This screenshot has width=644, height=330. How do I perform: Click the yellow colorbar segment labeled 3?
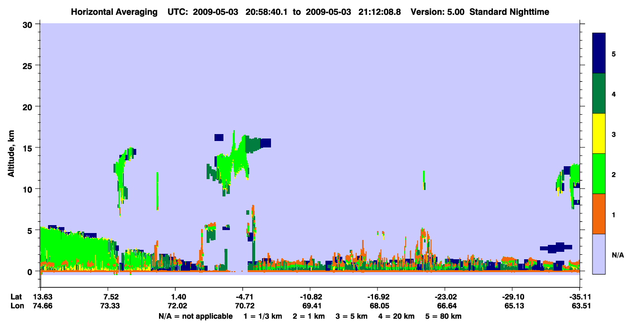click(599, 134)
